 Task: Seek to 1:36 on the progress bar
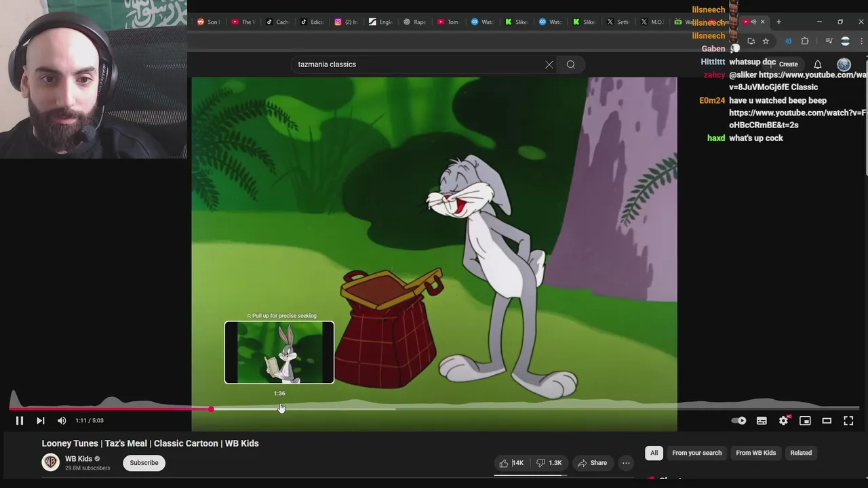pyautogui.click(x=280, y=409)
